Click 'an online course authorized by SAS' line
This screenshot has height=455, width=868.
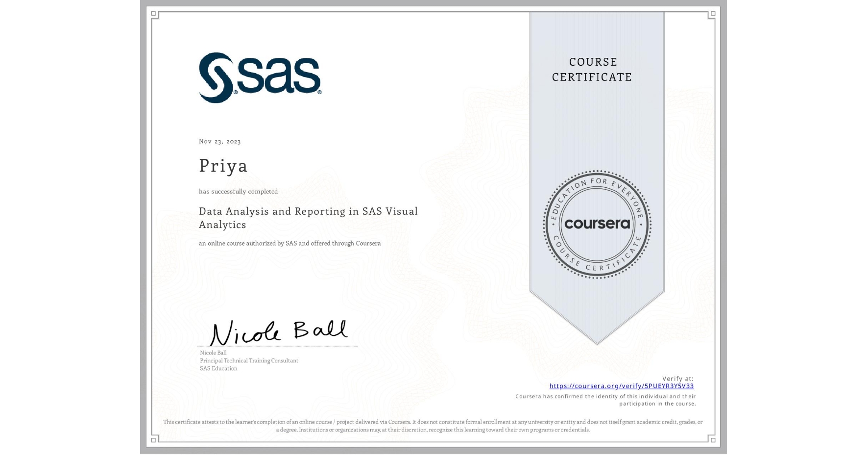(x=289, y=243)
